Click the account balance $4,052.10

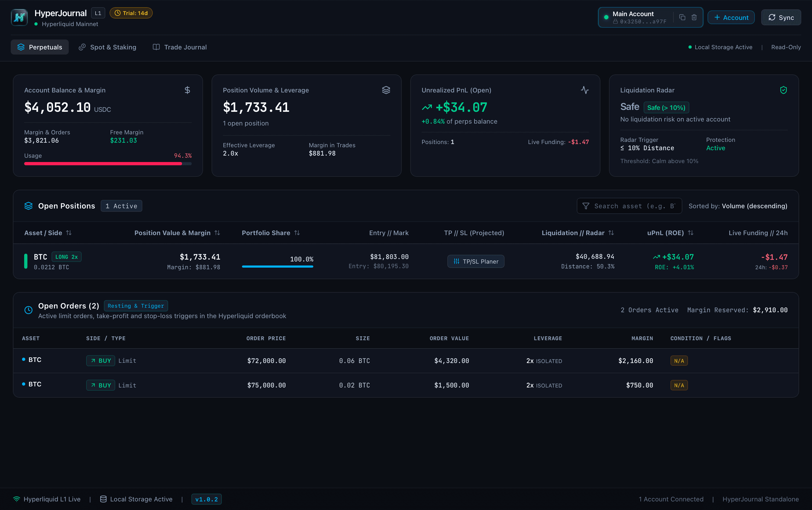(x=57, y=107)
